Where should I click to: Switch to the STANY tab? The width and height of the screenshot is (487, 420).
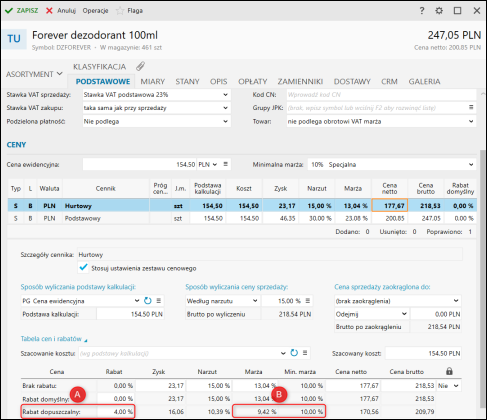[x=187, y=81]
